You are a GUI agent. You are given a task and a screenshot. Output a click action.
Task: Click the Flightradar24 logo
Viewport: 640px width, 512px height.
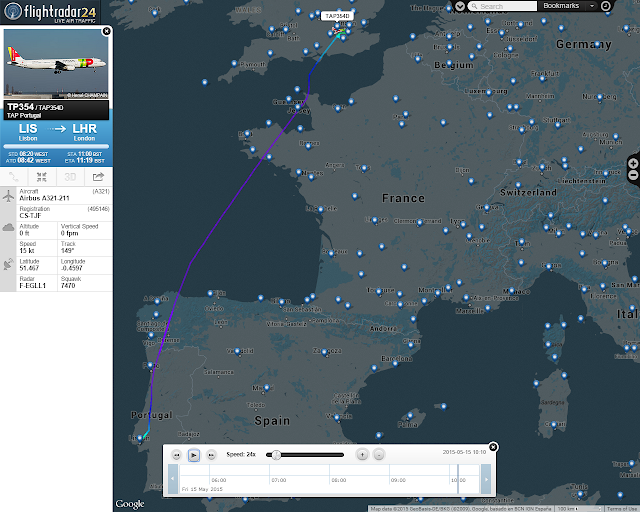pos(50,12)
